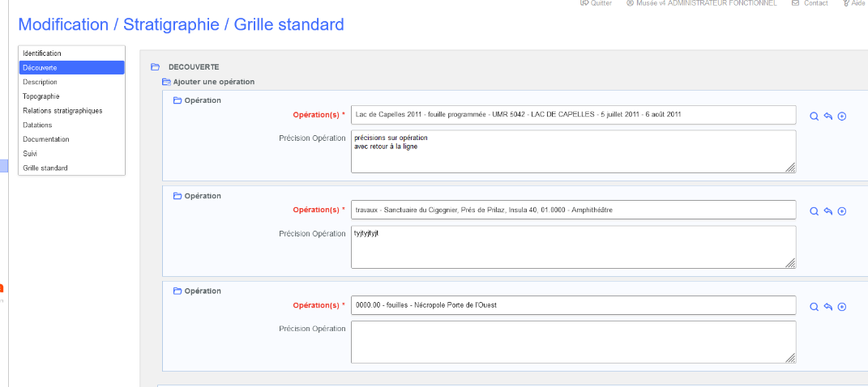868x387 pixels.
Task: Click the plus icon beside Nécropole Porte de l'Ouest
Action: [x=842, y=307]
